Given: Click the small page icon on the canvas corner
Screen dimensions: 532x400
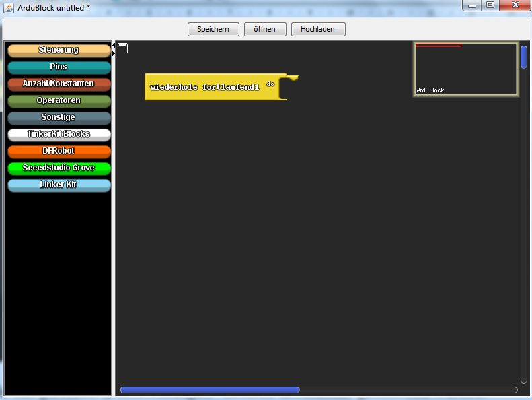Looking at the screenshot, I should pyautogui.click(x=122, y=48).
